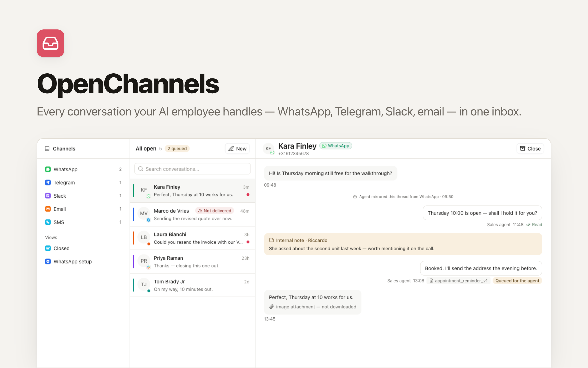Open the Slack channel in sidebar

tap(83, 196)
